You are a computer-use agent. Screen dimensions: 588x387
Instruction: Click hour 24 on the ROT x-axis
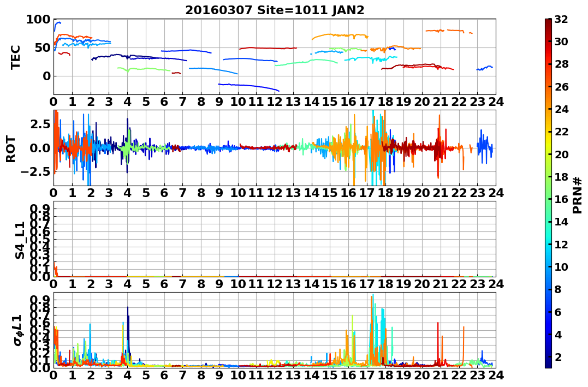click(x=496, y=192)
